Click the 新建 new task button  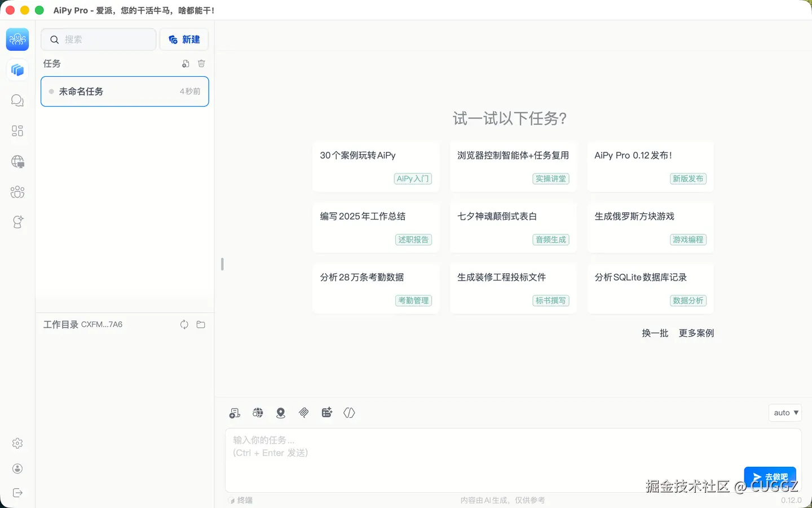(184, 40)
